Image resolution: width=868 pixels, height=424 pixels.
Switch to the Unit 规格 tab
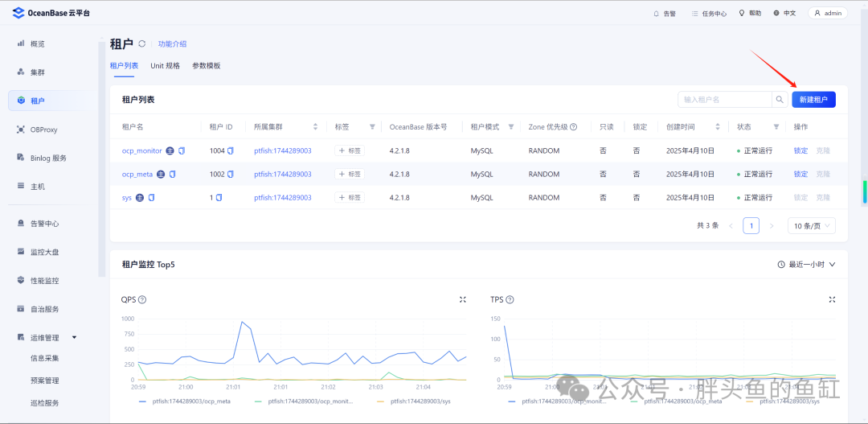[165, 65]
